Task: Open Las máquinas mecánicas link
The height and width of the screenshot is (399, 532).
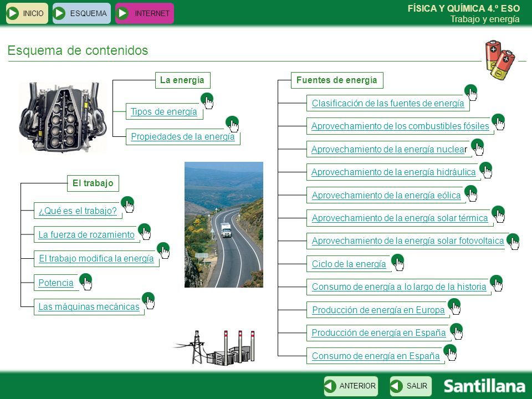Action: (89, 306)
